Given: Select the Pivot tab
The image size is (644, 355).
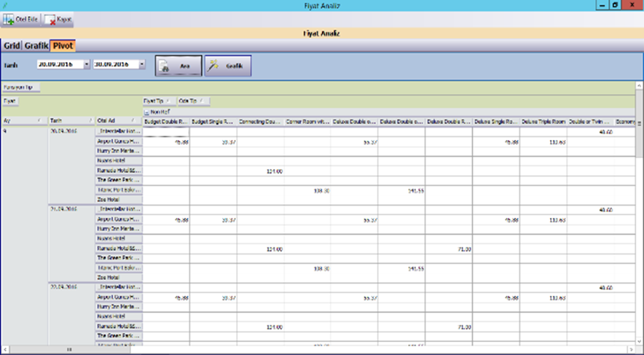Looking at the screenshot, I should (x=63, y=46).
